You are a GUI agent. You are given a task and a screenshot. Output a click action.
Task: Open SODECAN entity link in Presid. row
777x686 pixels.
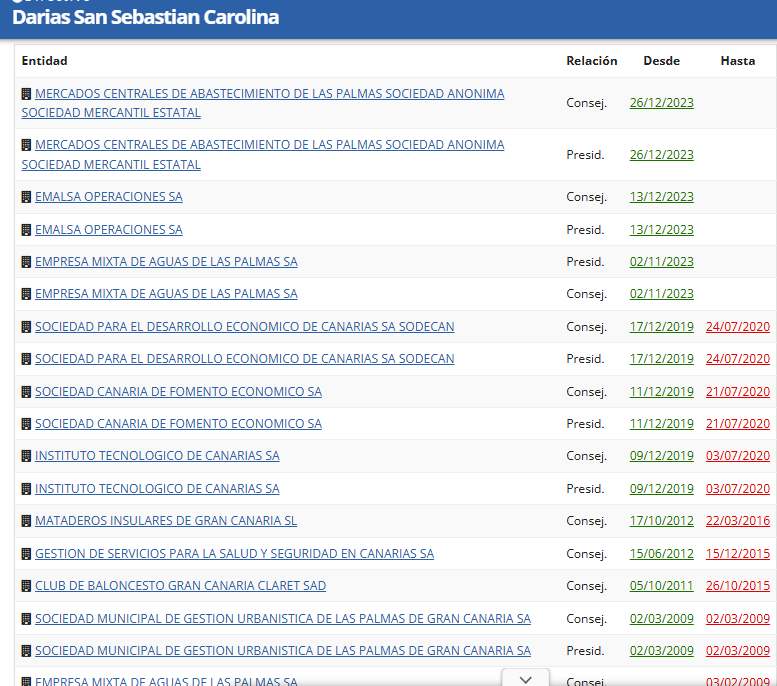[x=245, y=359]
